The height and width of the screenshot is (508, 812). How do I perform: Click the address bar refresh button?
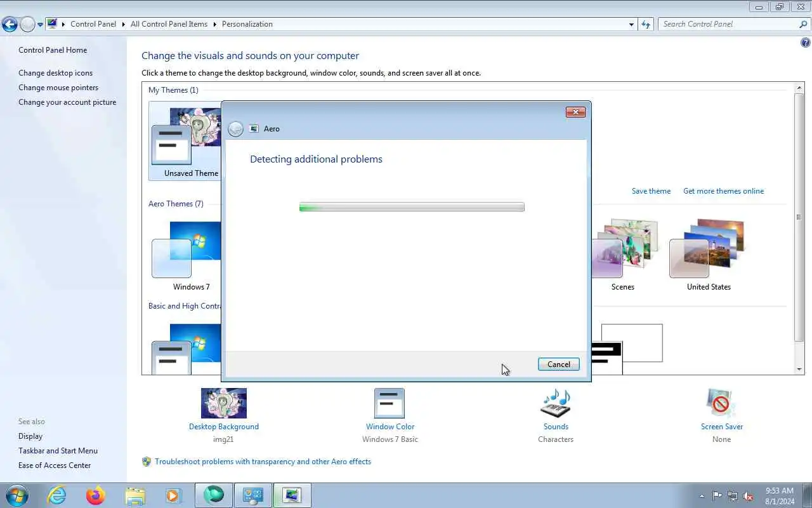[646, 24]
